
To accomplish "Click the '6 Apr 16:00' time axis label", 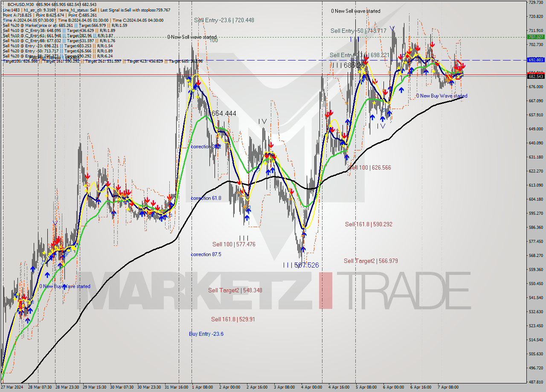I will click(421, 387).
